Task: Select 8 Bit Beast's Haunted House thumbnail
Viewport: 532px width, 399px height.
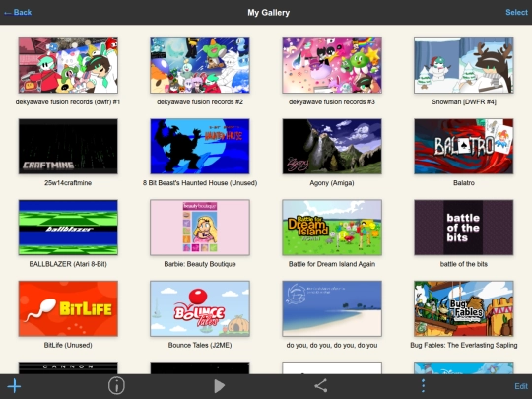Action: tap(200, 147)
